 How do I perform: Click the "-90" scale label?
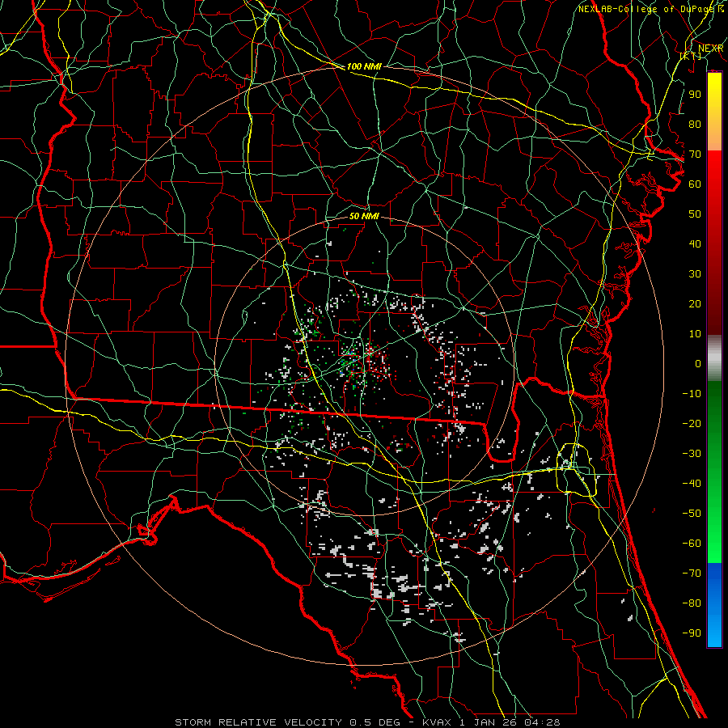tap(692, 633)
